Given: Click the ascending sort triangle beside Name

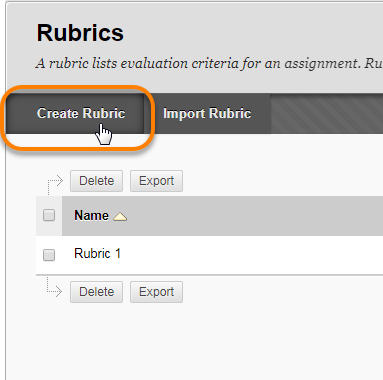Looking at the screenshot, I should tap(120, 217).
